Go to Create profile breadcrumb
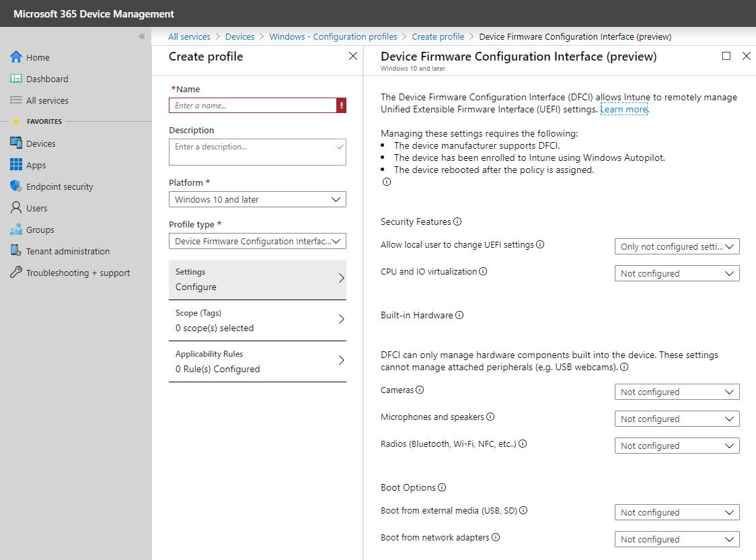The image size is (756, 560). coord(438,36)
